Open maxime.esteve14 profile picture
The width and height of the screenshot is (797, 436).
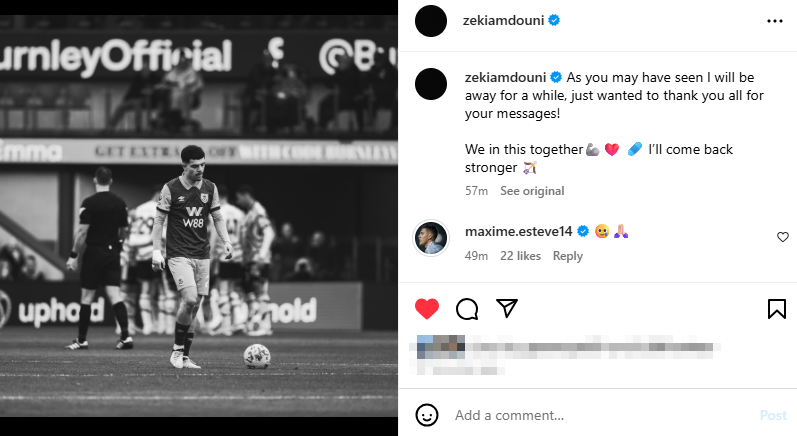[x=431, y=238]
